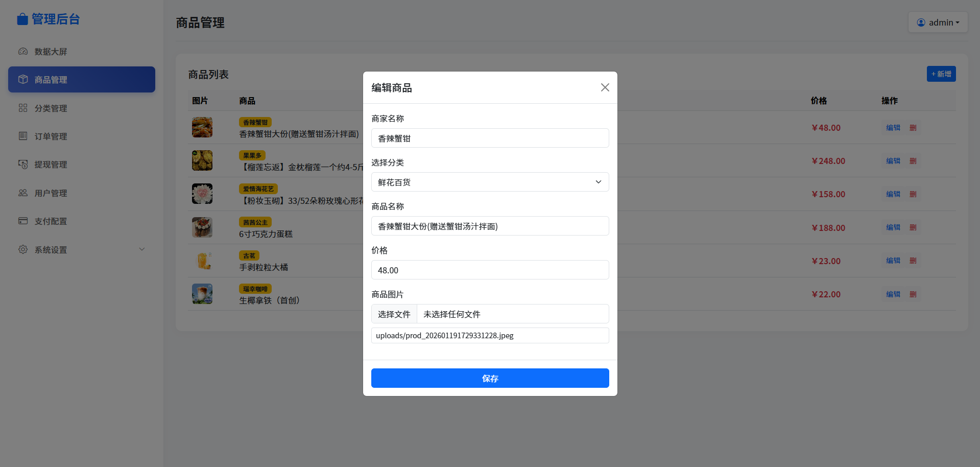Click the 订单管理 list icon
Viewport: 980px width, 467px height.
coord(23,136)
